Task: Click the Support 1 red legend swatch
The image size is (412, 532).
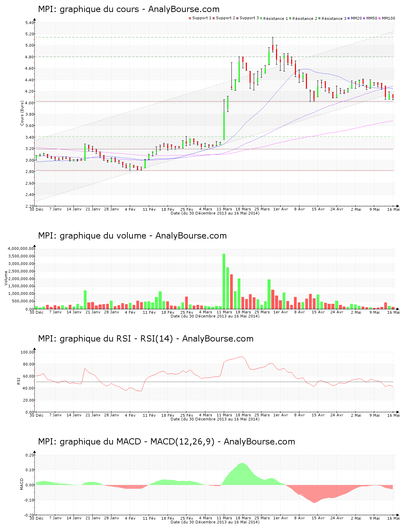Action: coord(190,18)
